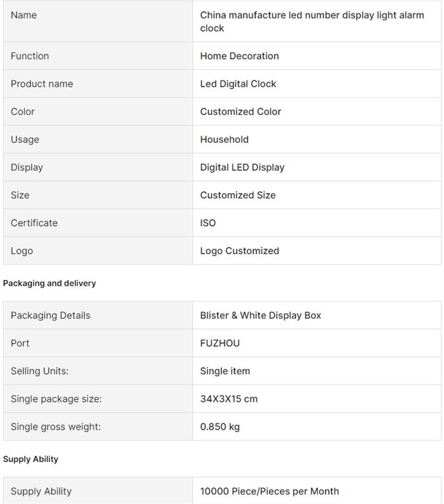Click 'Blister & White Display Box' text
Screen dimensions: 444x504
[261, 315]
